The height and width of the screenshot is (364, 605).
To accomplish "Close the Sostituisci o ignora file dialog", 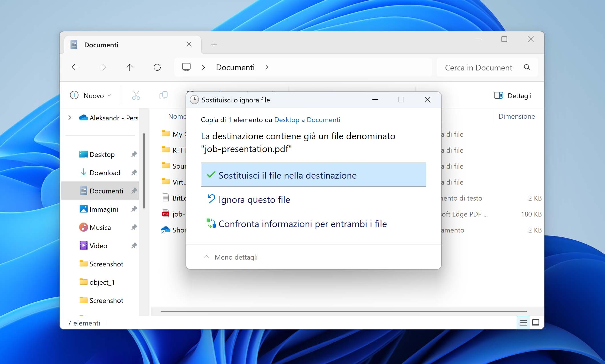I will click(x=427, y=100).
